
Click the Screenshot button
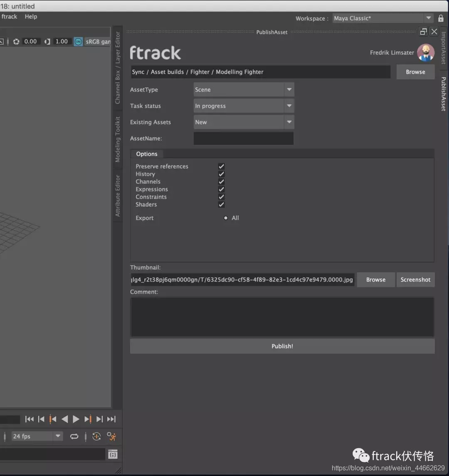(x=415, y=280)
